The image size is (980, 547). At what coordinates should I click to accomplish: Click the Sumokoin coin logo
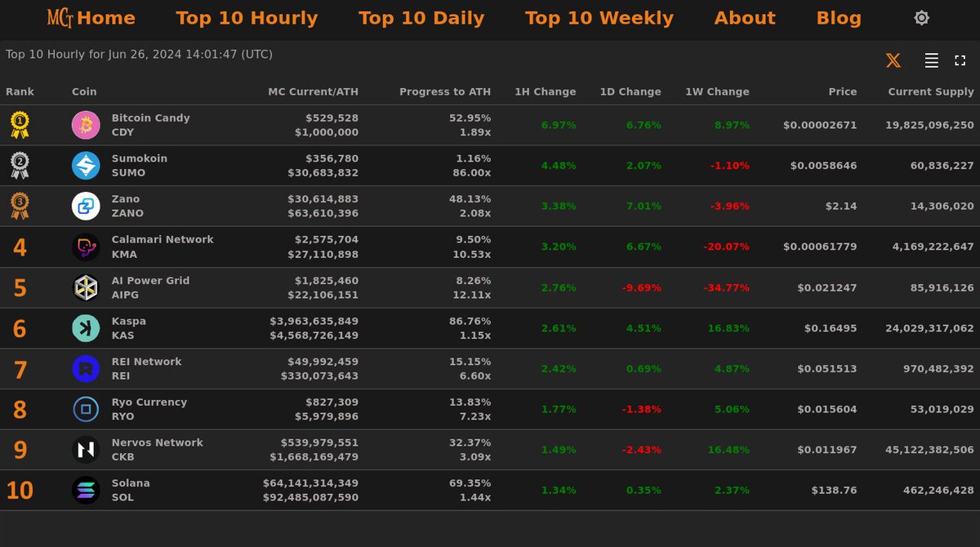[x=86, y=166]
